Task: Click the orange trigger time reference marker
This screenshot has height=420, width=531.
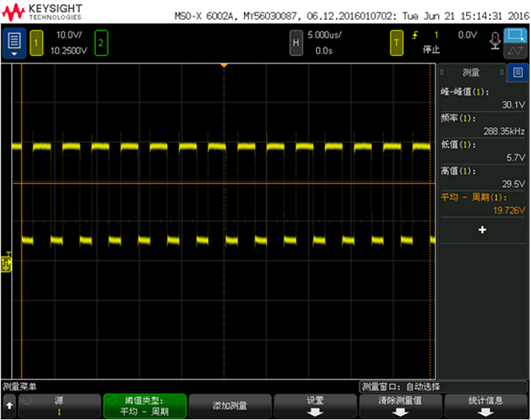Action: click(224, 65)
